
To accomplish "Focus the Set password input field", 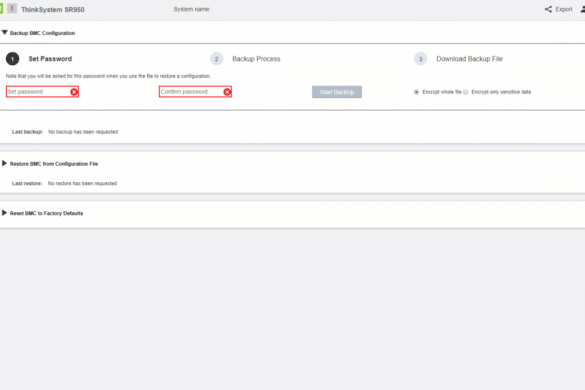I will coord(42,92).
